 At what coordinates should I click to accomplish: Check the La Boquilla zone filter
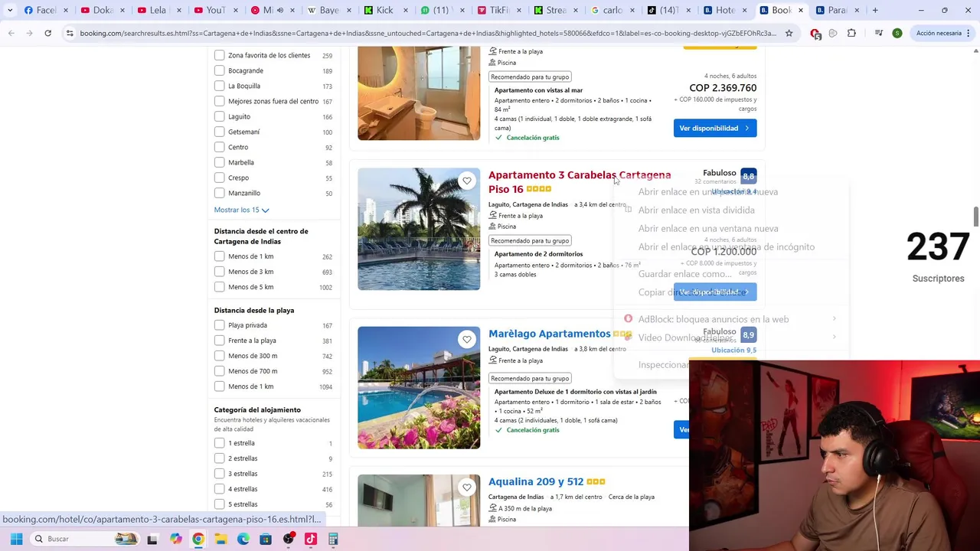(x=220, y=86)
